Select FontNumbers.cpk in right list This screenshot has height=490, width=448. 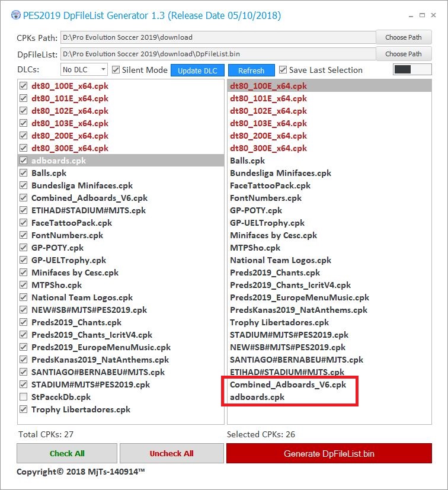coord(265,198)
